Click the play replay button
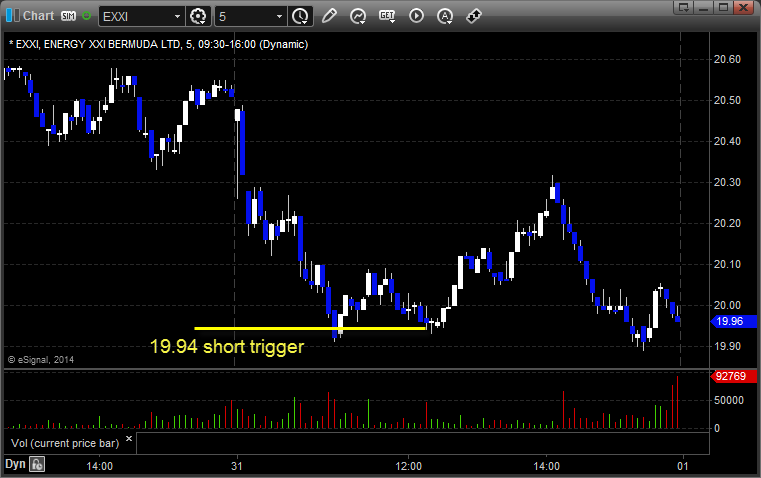 point(416,16)
